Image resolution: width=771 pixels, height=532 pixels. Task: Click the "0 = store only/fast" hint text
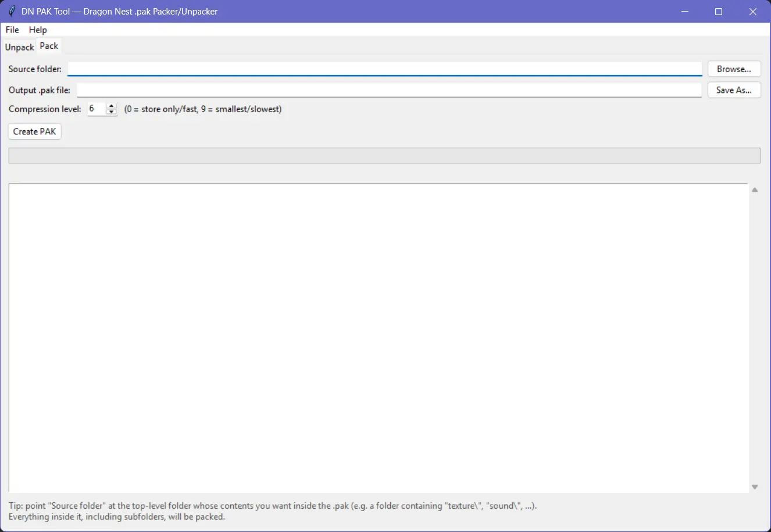click(x=203, y=109)
